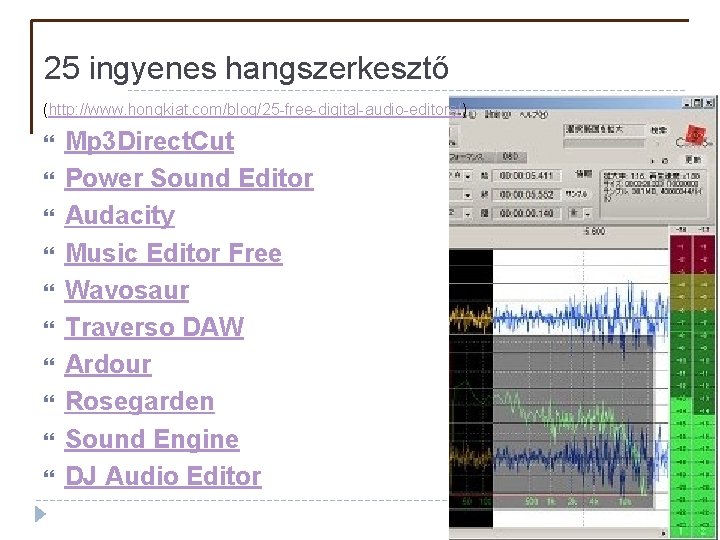The image size is (720, 540).
Task: Click the file info text box in the editor
Action: 652,194
